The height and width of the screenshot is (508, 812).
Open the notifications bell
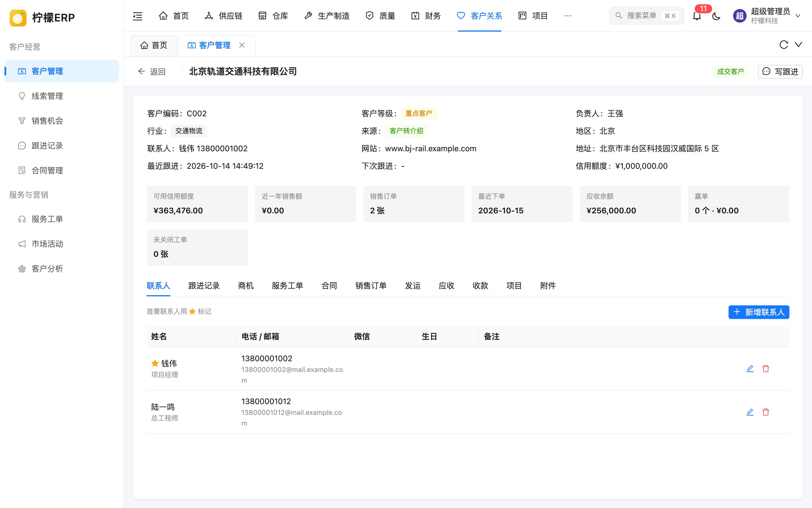click(697, 16)
